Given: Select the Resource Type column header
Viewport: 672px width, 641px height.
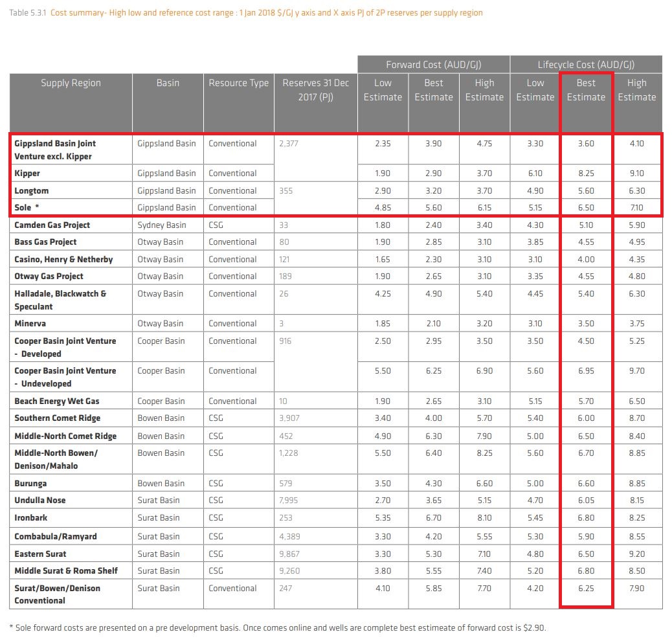Looking at the screenshot, I should 238,83.
